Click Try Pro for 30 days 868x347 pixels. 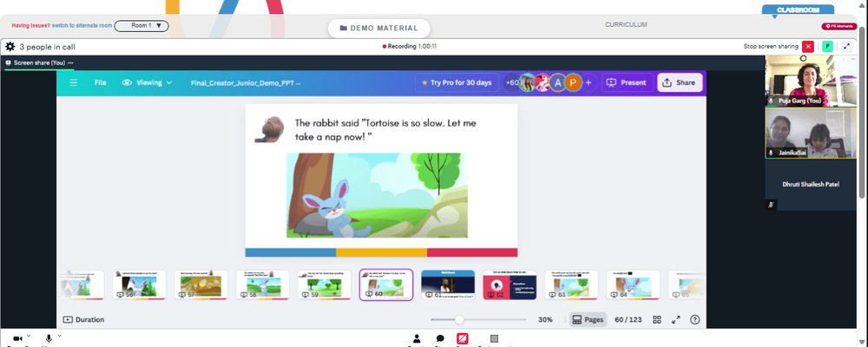(x=457, y=83)
